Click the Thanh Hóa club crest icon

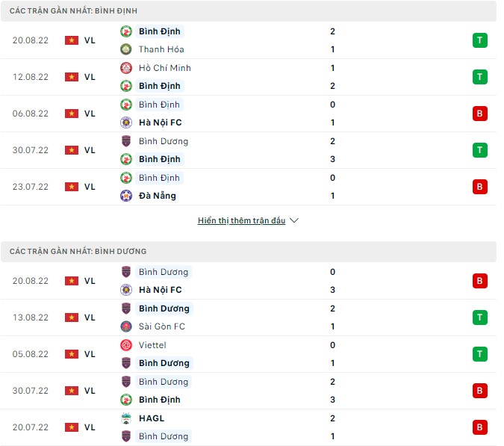125,49
